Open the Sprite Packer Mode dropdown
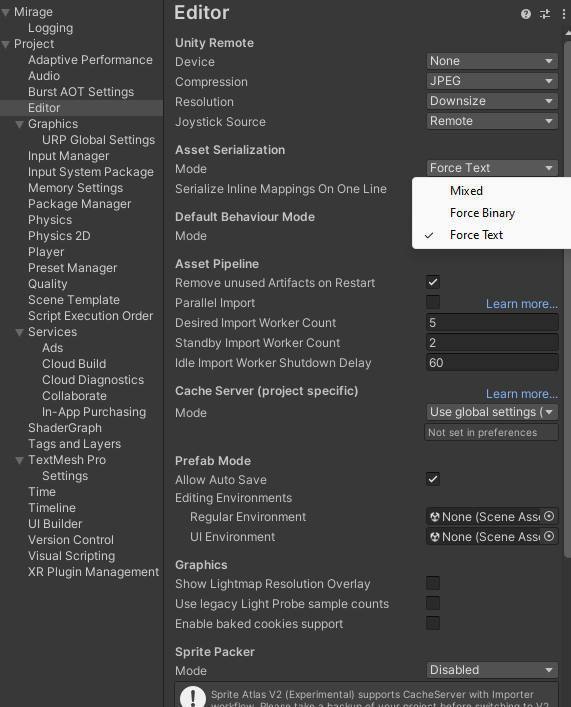The image size is (571, 707). click(492, 670)
